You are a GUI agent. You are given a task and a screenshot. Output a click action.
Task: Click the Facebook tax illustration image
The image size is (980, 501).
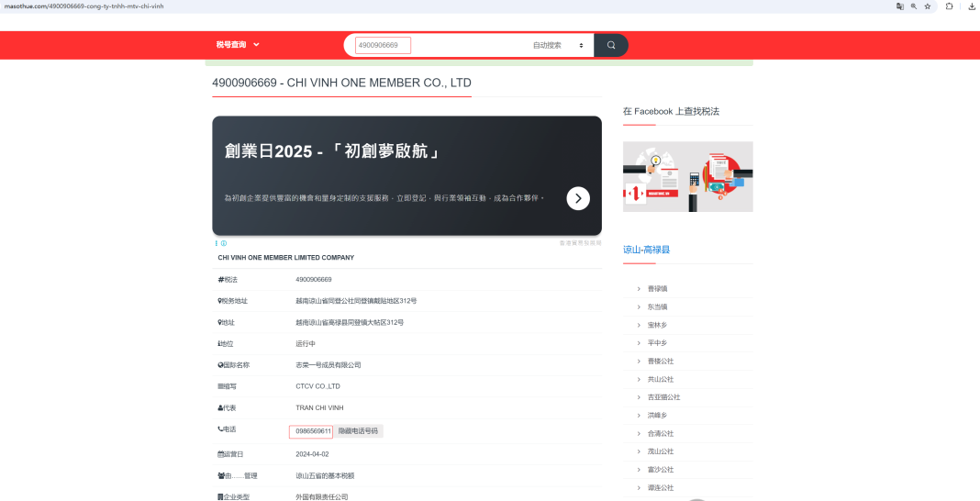(687, 177)
